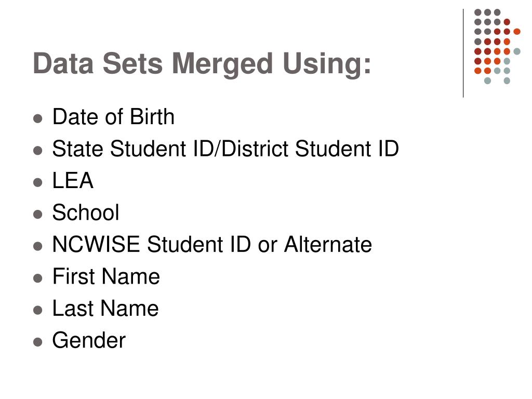
Task: Click the "School" bullet item
Action: (x=86, y=212)
